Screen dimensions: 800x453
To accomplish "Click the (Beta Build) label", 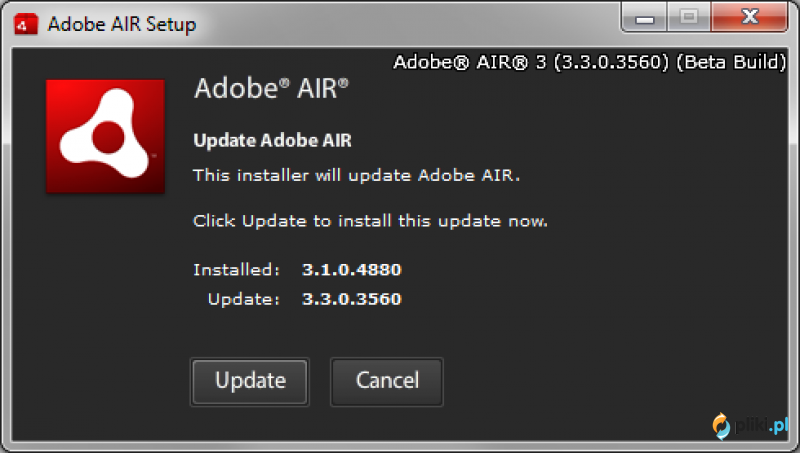I will point(731,62).
